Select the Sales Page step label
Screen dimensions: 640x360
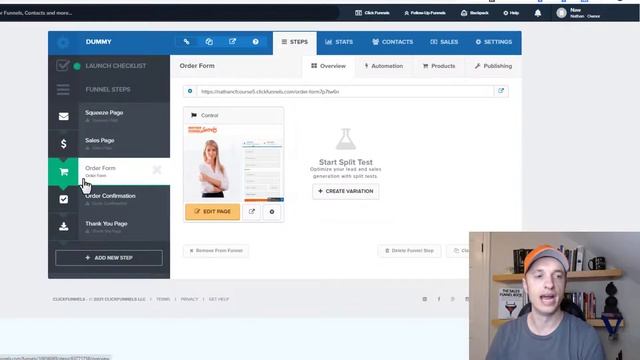pos(100,140)
